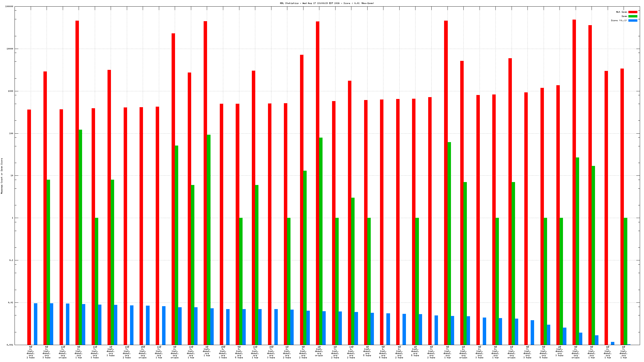Click the 100000 tick label on y-axis
The image size is (644, 362).
tap(9, 6)
